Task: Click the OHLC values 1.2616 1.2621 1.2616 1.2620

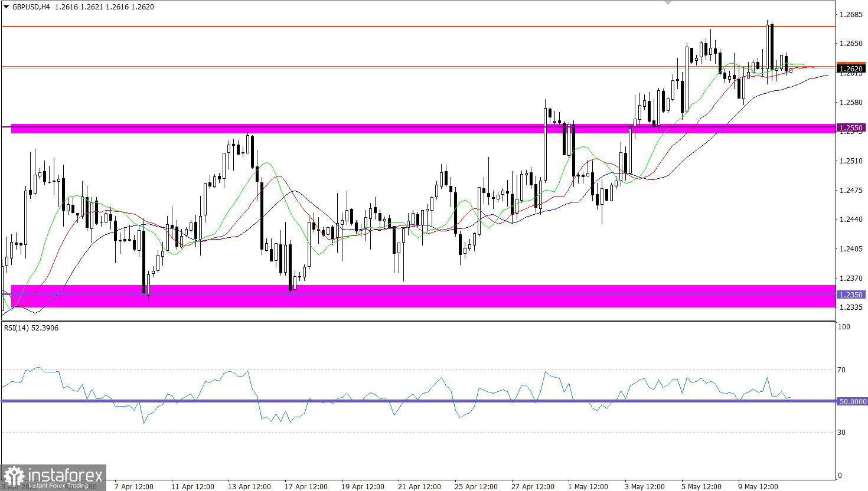Action: click(x=104, y=7)
